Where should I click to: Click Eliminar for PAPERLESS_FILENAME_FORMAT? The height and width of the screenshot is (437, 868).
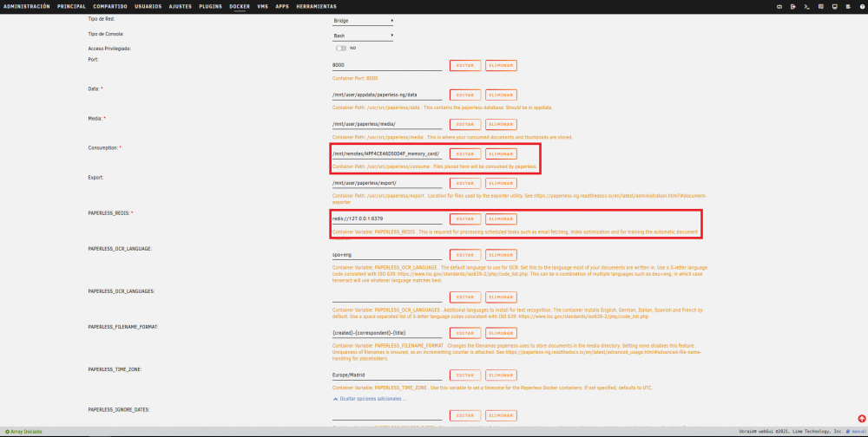click(x=501, y=333)
